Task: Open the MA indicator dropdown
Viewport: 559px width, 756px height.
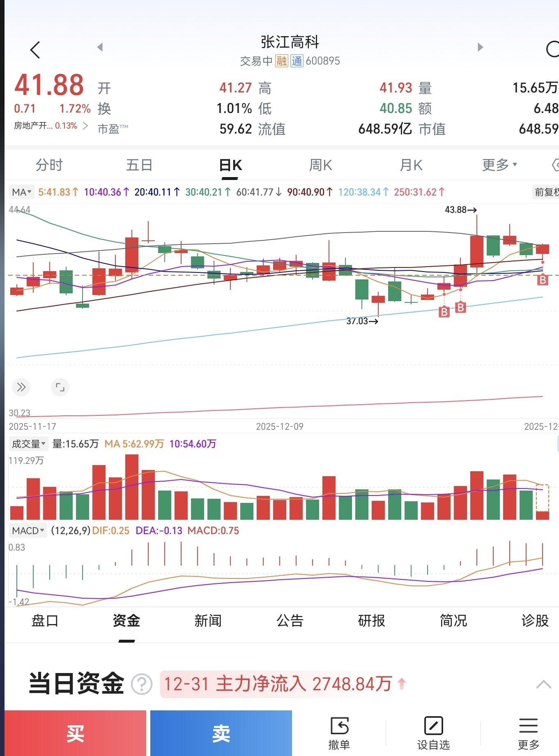Action: [22, 192]
